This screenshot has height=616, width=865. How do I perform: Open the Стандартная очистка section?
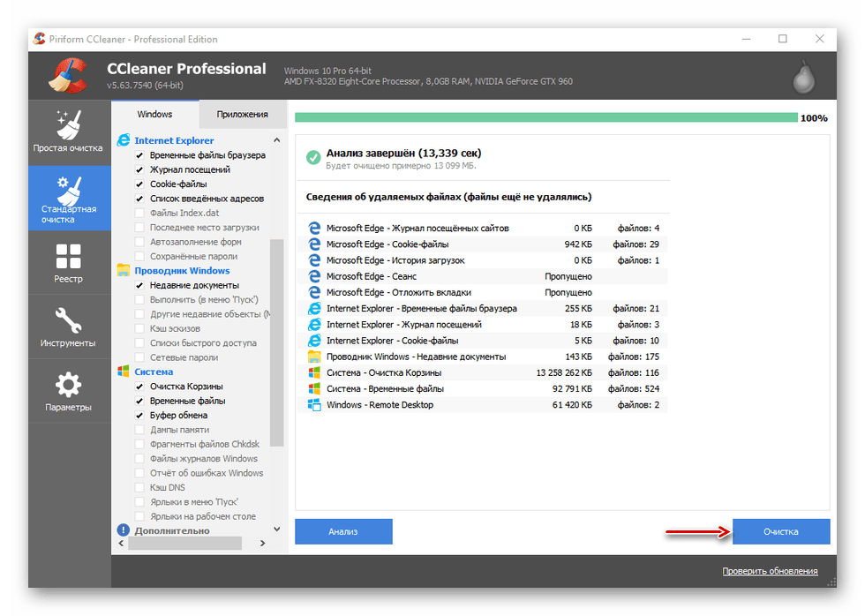[69, 198]
